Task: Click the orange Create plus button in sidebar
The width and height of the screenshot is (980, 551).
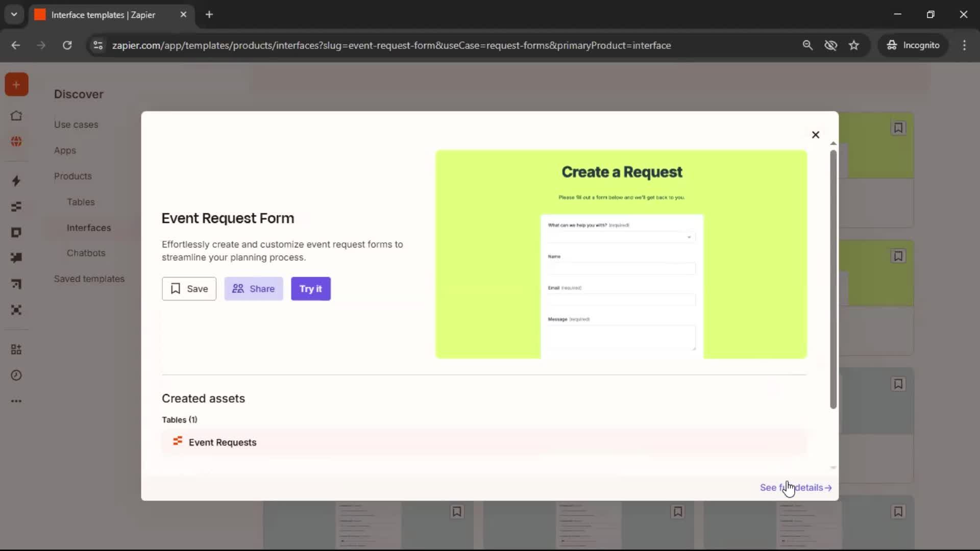Action: pyautogui.click(x=16, y=85)
